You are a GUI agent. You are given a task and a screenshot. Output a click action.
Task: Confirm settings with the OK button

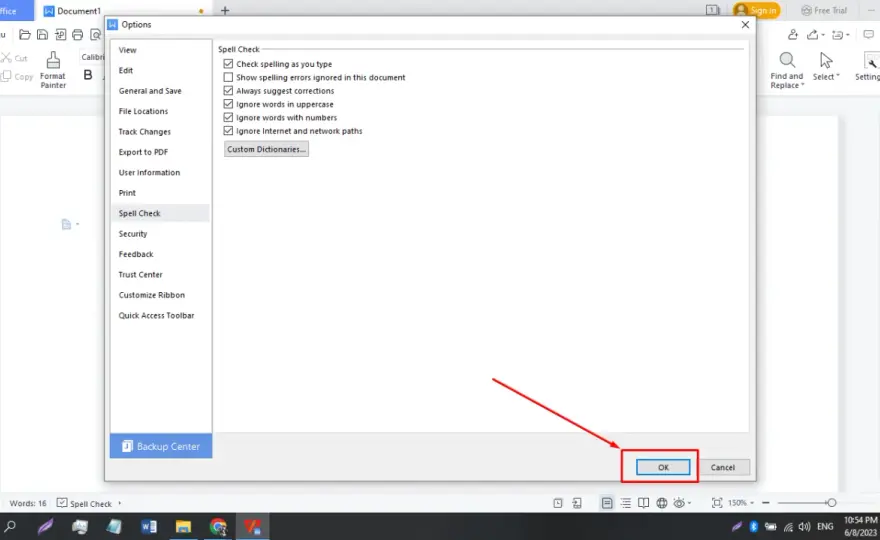click(663, 467)
